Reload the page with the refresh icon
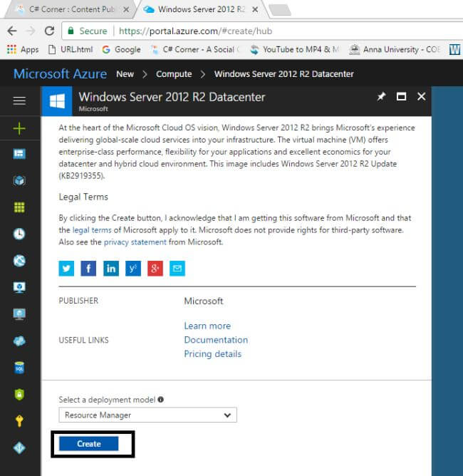The height and width of the screenshot is (476, 463). [49, 31]
